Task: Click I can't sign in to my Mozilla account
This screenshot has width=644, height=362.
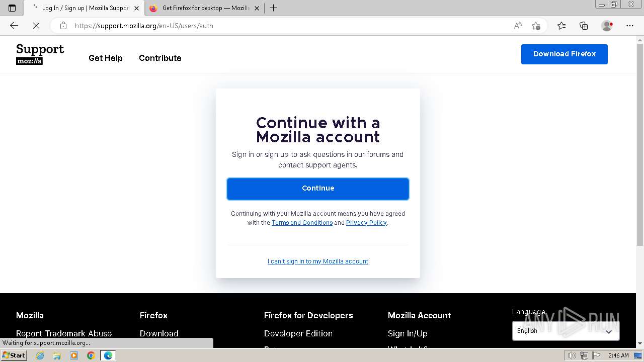Action: pyautogui.click(x=318, y=261)
